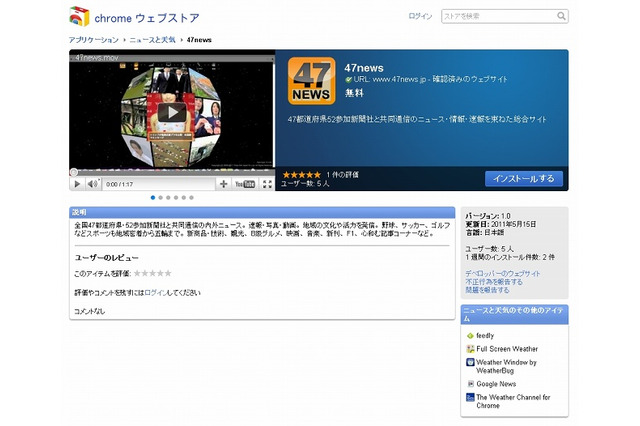
Task: Click the 0:00 / 1:17 video time display
Action: tap(120, 184)
